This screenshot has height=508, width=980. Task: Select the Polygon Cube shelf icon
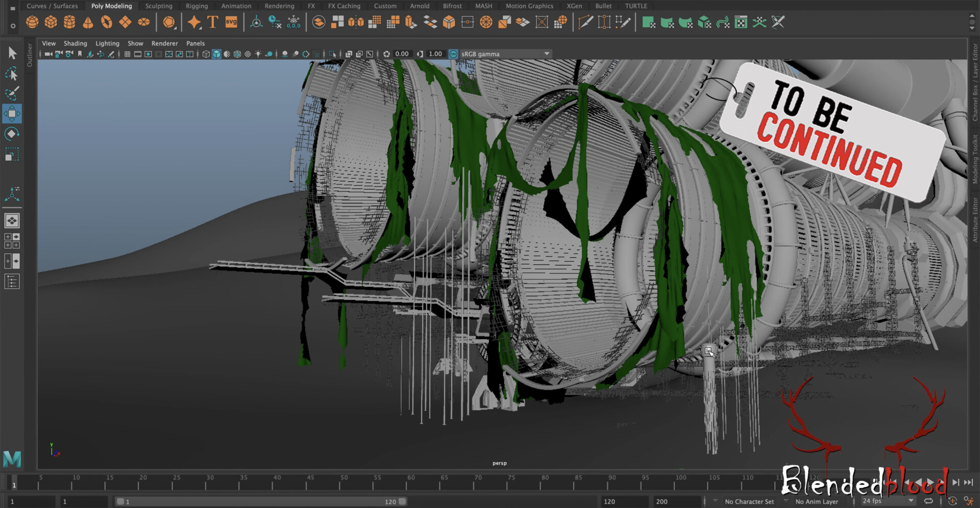[x=51, y=22]
